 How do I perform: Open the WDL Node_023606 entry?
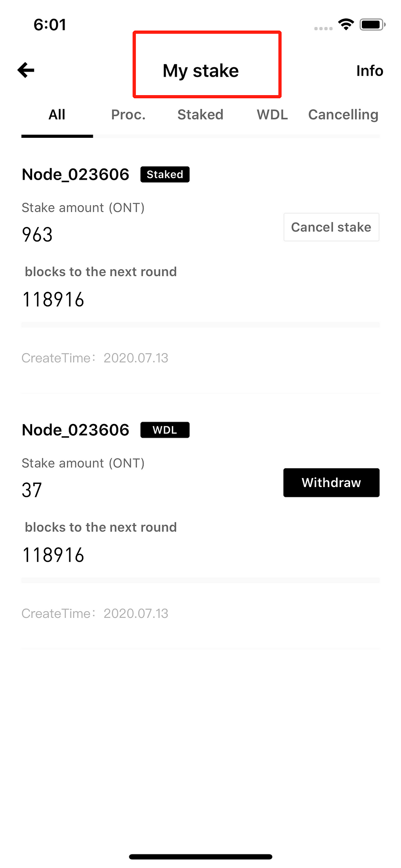[x=76, y=430]
